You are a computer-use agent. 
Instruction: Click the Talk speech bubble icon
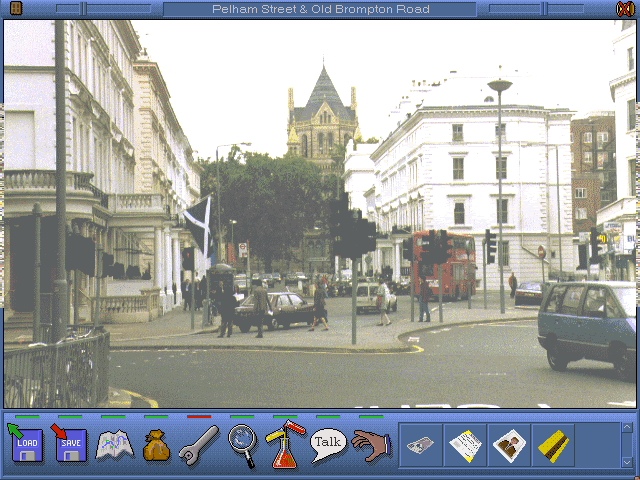click(327, 442)
